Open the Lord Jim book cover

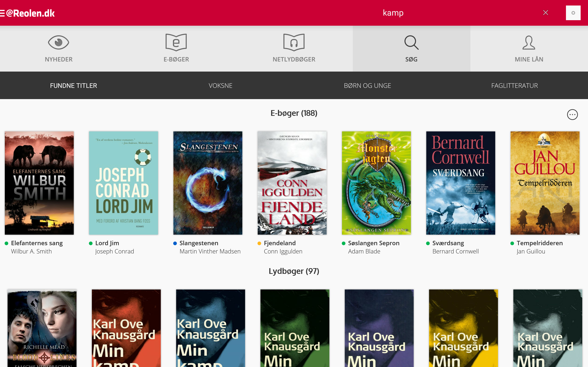click(123, 183)
